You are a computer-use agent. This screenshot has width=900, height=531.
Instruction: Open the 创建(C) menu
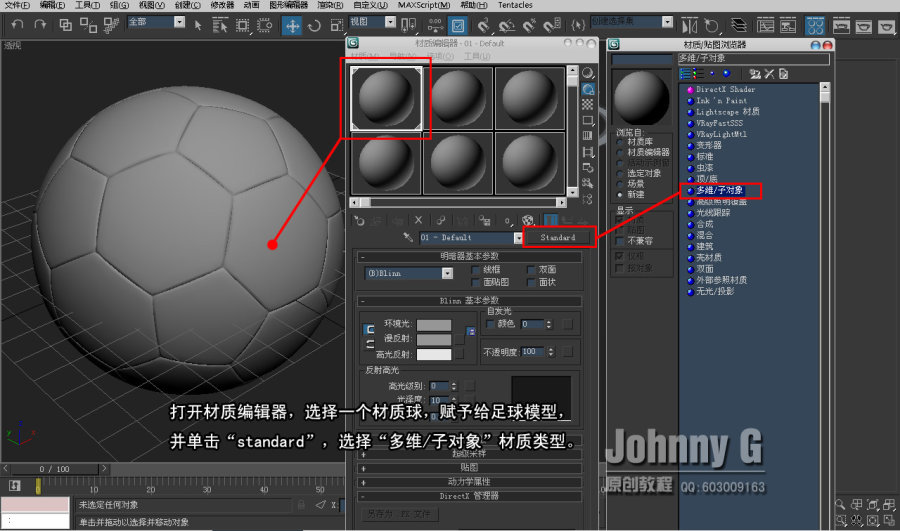click(x=188, y=5)
